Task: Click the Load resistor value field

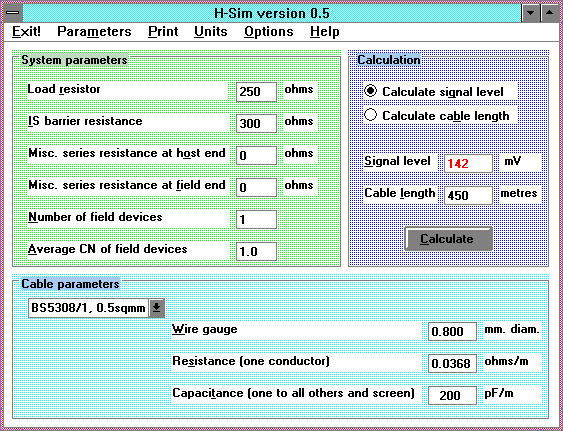Action: click(256, 92)
